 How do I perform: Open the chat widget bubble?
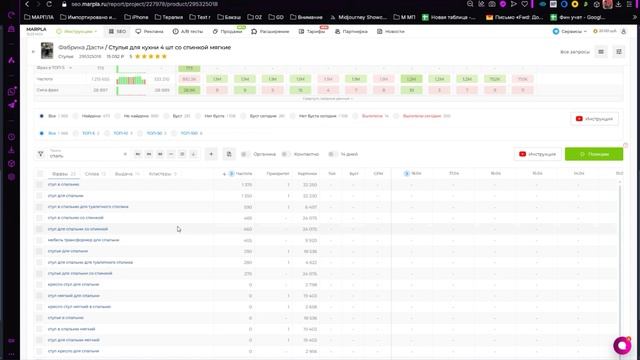click(622, 346)
